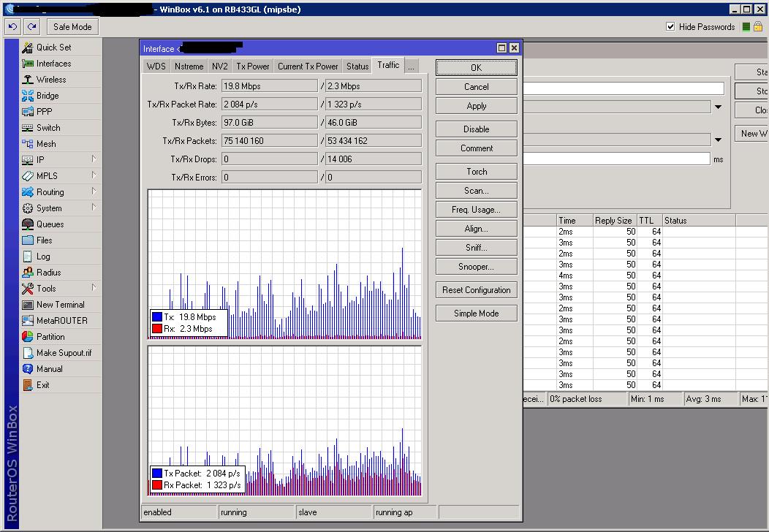The height and width of the screenshot is (532, 769).
Task: Open the Bridge section
Action: pos(48,96)
